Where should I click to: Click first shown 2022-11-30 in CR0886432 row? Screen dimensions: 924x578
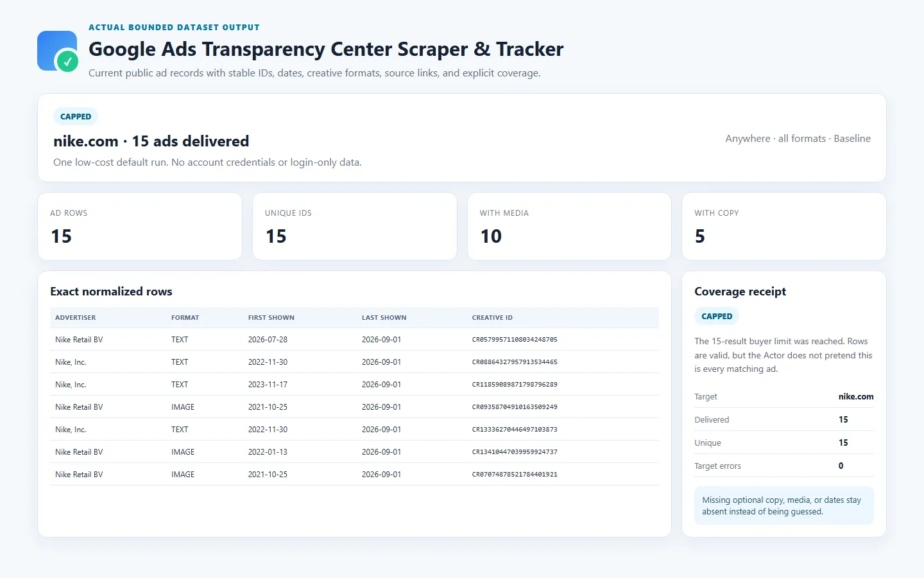click(x=268, y=362)
